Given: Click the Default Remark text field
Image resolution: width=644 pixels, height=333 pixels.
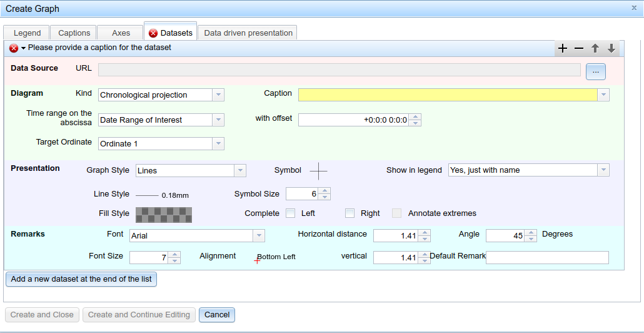Looking at the screenshot, I should click(x=547, y=258).
